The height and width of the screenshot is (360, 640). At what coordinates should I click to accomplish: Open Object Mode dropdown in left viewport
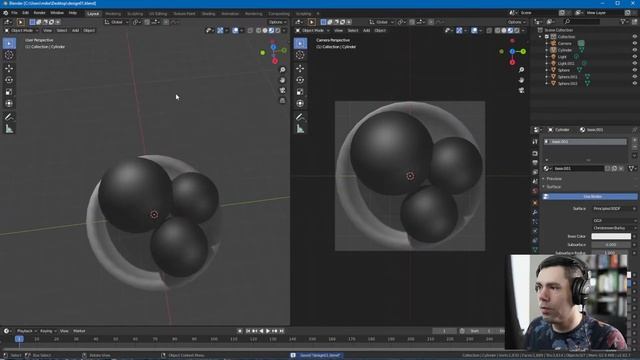tap(21, 30)
